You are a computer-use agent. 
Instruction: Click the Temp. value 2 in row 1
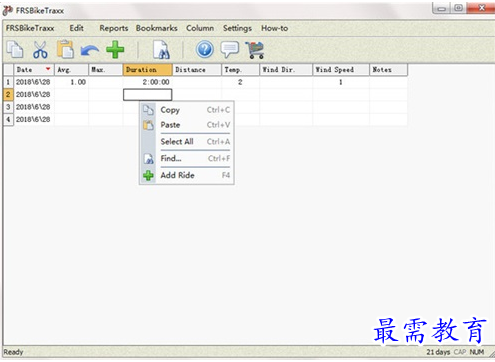[x=241, y=82]
